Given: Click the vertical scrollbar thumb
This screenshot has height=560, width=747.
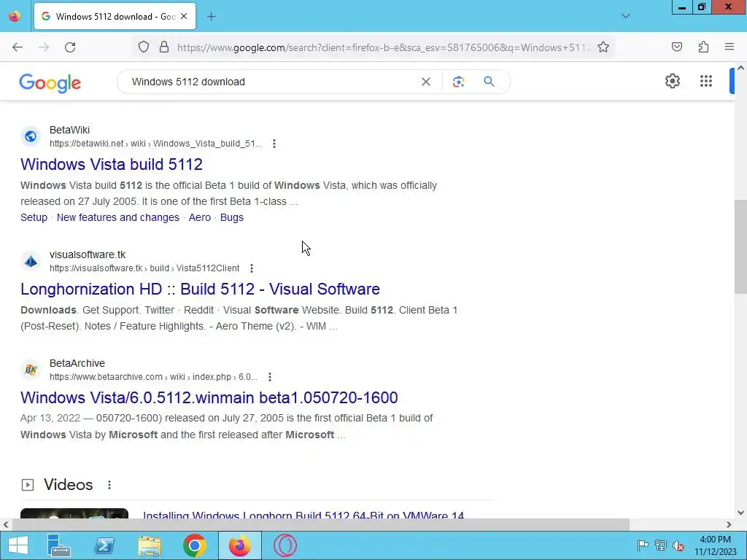Looking at the screenshot, I should tap(741, 246).
